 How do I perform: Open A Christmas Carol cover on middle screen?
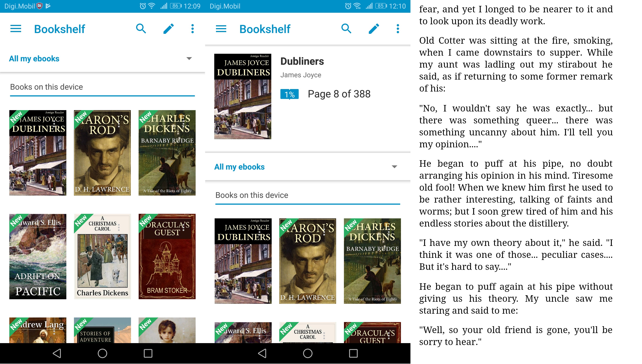[308, 332]
